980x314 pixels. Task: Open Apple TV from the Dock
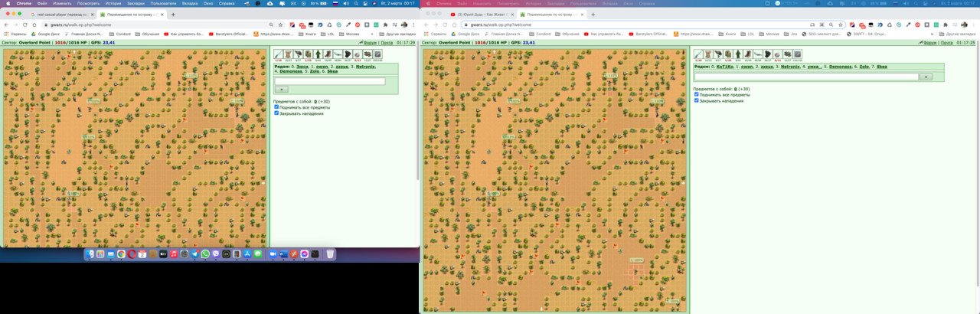[163, 253]
